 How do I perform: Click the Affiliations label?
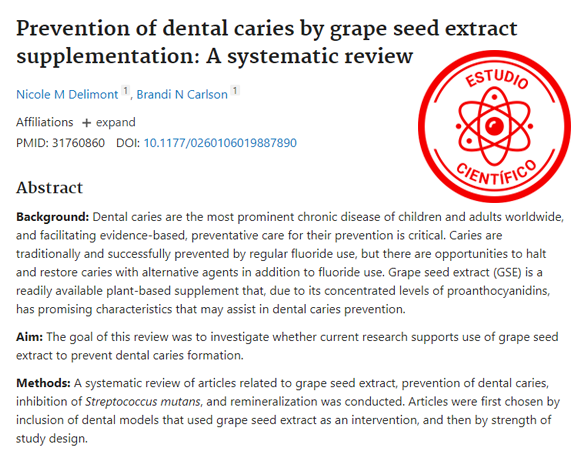pyautogui.click(x=45, y=122)
